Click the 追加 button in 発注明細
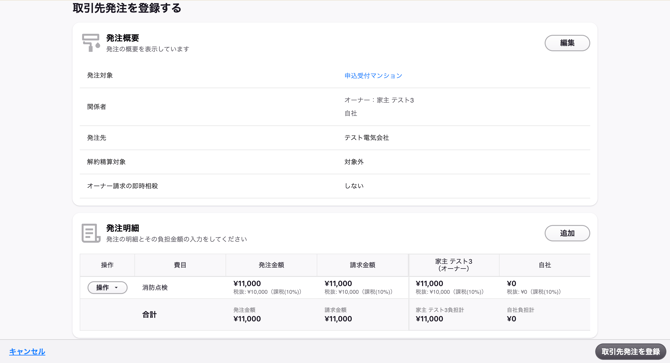Image resolution: width=670 pixels, height=363 pixels. coord(567,233)
